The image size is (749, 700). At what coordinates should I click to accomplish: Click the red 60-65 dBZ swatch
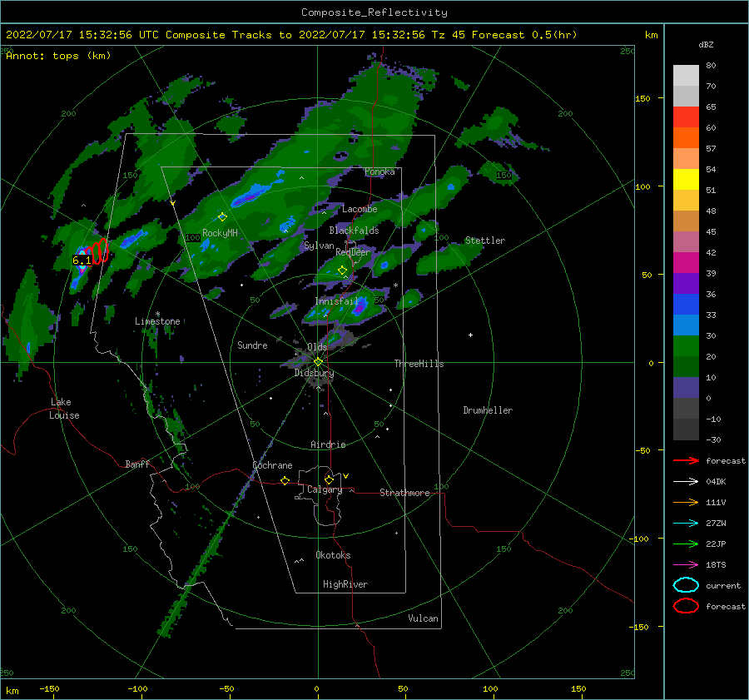tap(686, 117)
